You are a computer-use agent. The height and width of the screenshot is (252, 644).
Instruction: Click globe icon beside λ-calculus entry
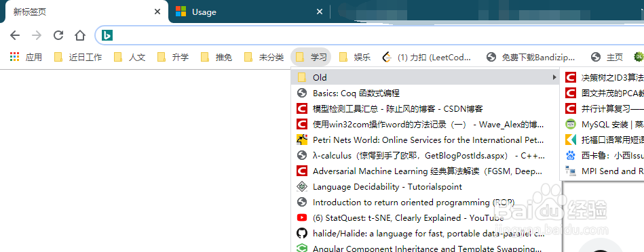(302, 155)
